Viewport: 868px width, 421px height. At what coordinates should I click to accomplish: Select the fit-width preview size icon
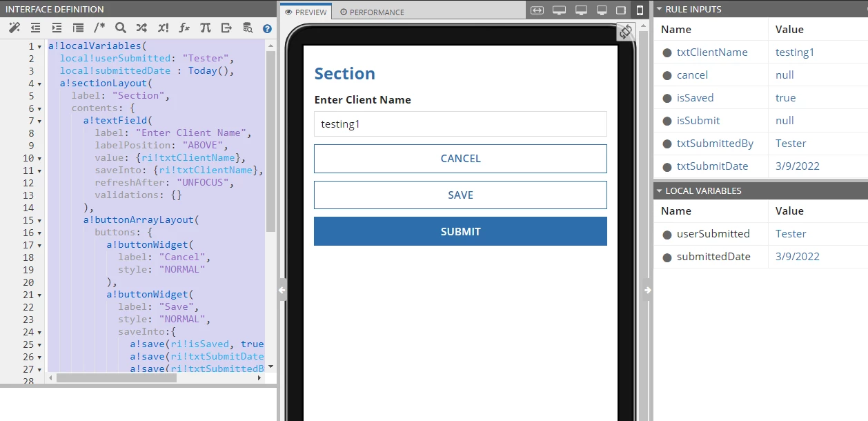click(537, 10)
